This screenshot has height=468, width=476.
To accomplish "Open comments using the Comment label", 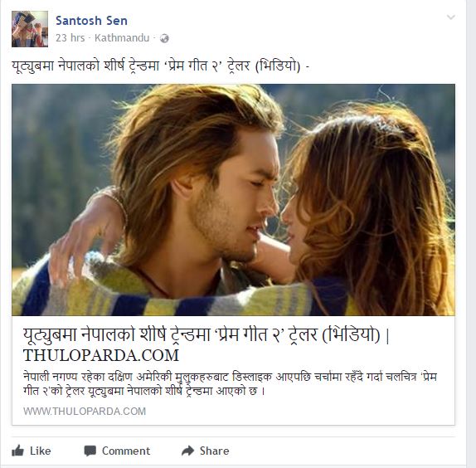I will [126, 451].
